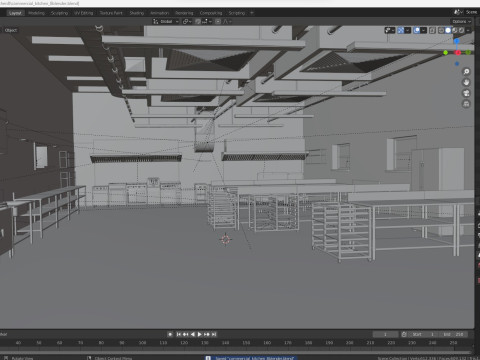This screenshot has height=360, width=480.
Task: Switch to the Scripting workspace tab
Action: [x=237, y=13]
